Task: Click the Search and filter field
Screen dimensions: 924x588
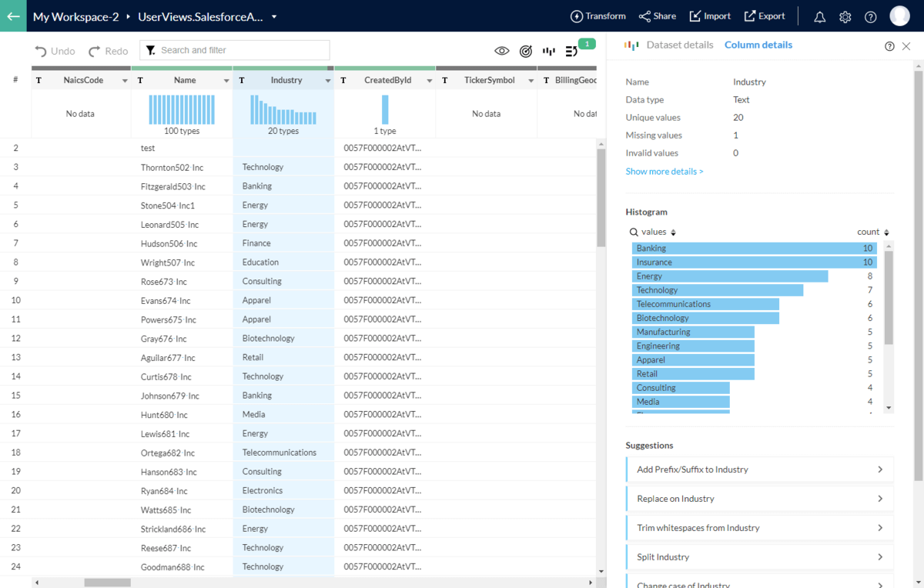Action: [235, 51]
